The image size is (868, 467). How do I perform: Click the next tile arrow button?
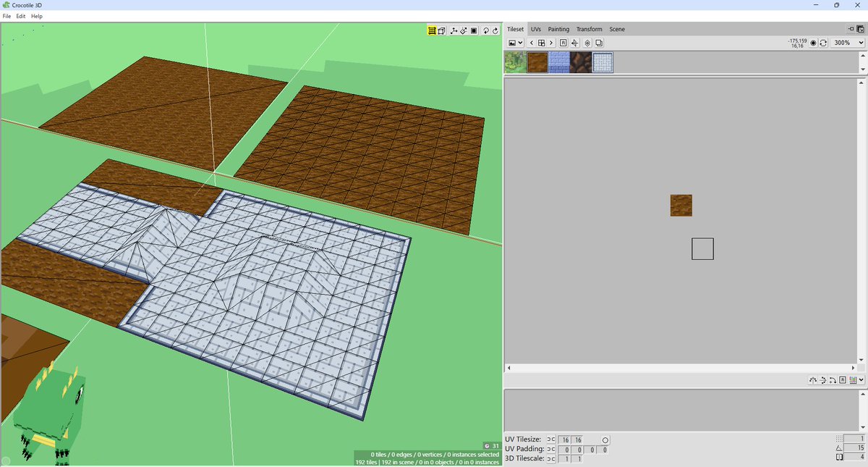550,43
